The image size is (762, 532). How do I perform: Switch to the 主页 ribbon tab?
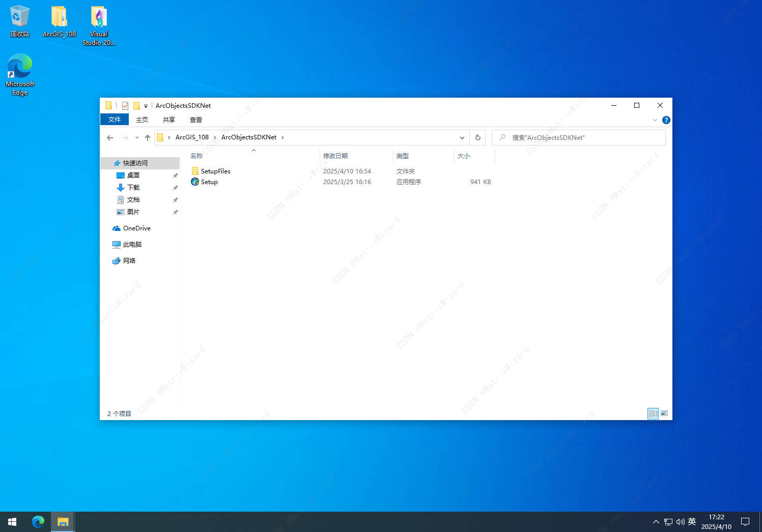point(142,120)
